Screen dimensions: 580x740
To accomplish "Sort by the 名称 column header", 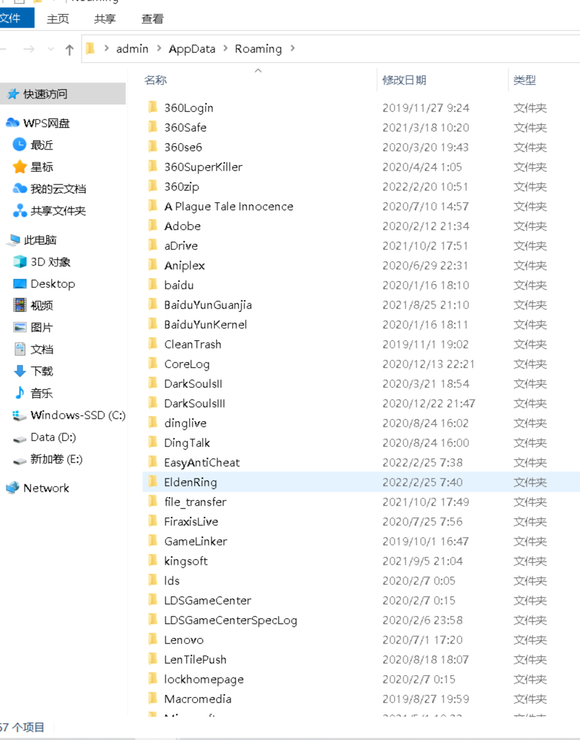I will [155, 80].
